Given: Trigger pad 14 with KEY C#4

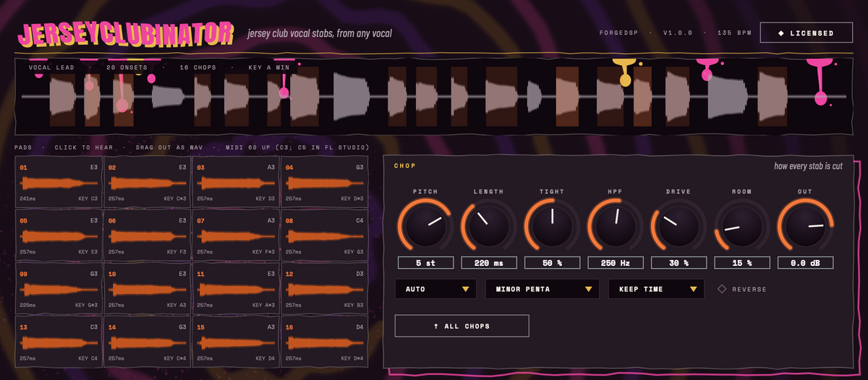Looking at the screenshot, I should (x=148, y=342).
